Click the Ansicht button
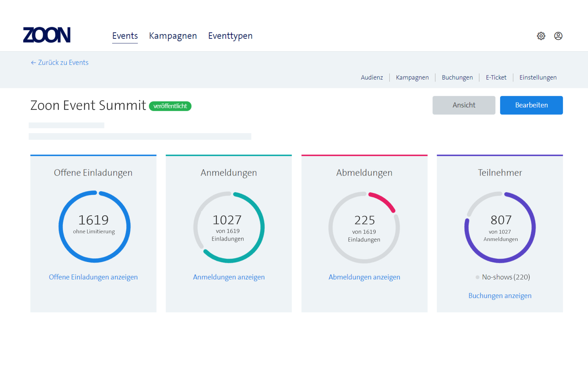 tap(463, 105)
